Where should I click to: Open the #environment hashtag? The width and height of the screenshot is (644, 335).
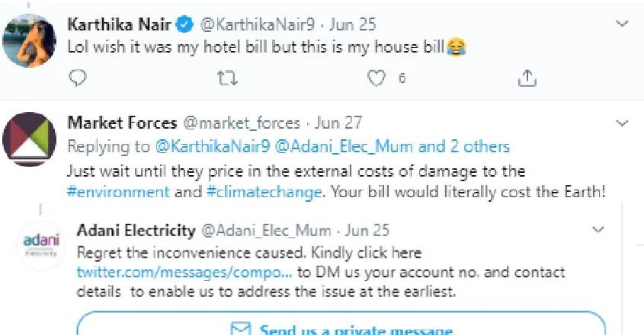point(118,192)
